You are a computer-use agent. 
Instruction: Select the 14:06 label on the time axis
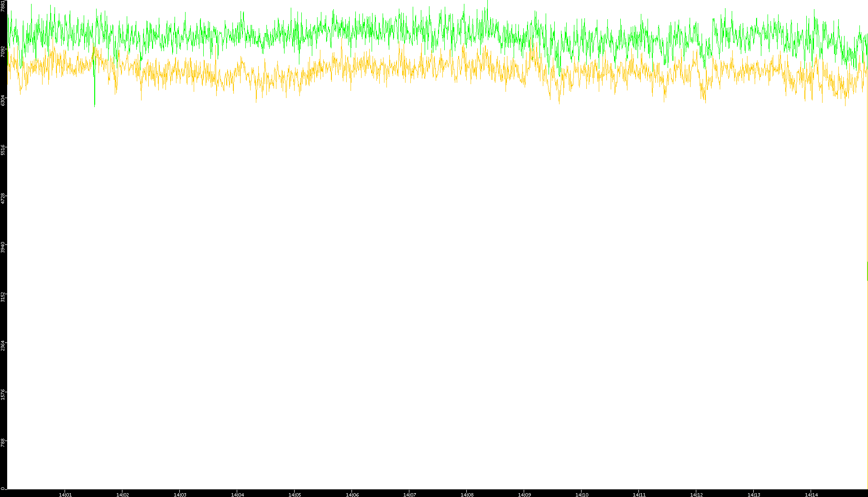tap(352, 495)
